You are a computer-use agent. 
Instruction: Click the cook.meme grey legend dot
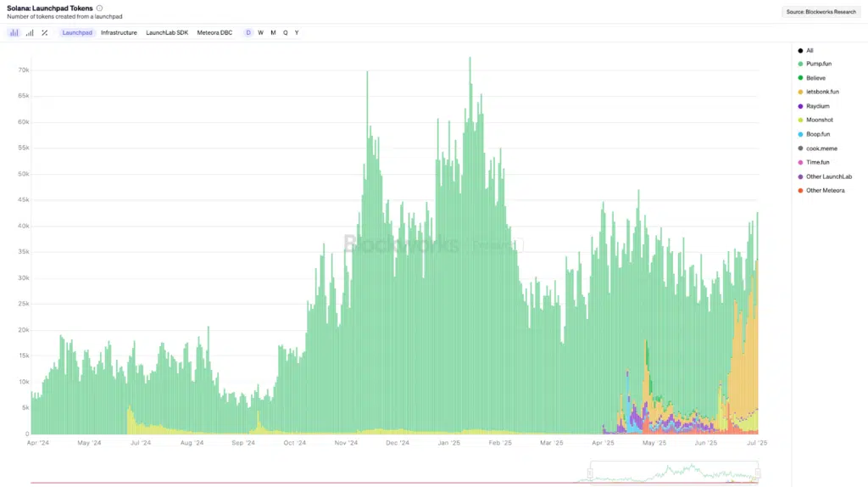800,148
